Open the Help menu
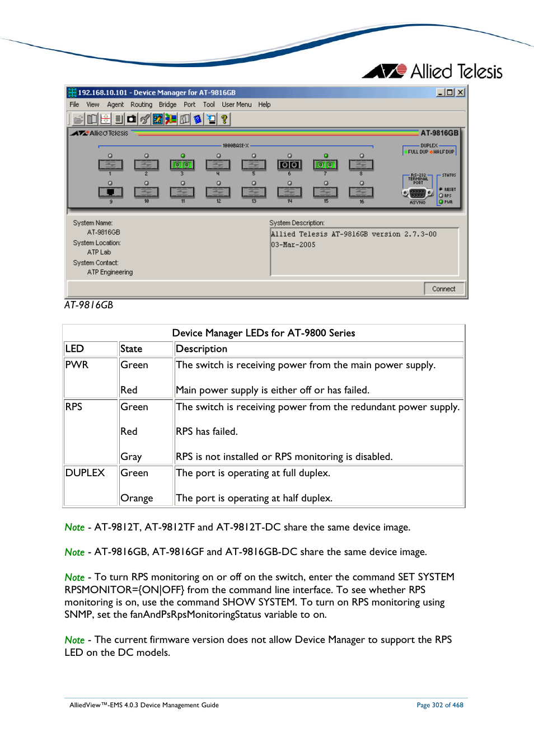The width and height of the screenshot is (534, 756). point(264,105)
